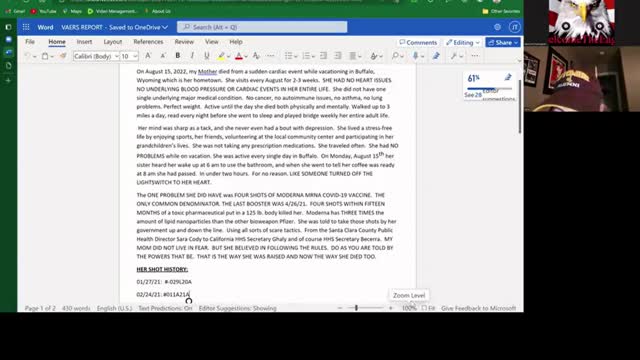Image resolution: width=640 pixels, height=360 pixels.
Task: Open the Editing mode dropdown
Action: click(x=462, y=42)
